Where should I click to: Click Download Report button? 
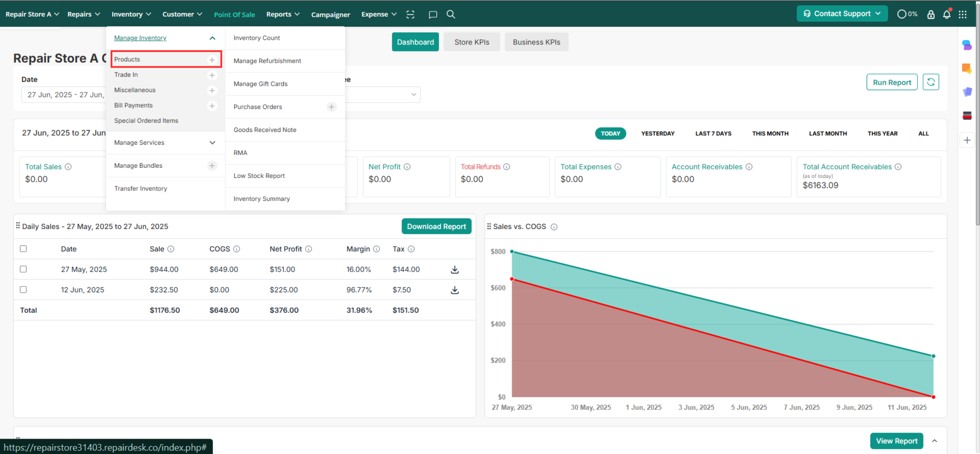point(436,227)
